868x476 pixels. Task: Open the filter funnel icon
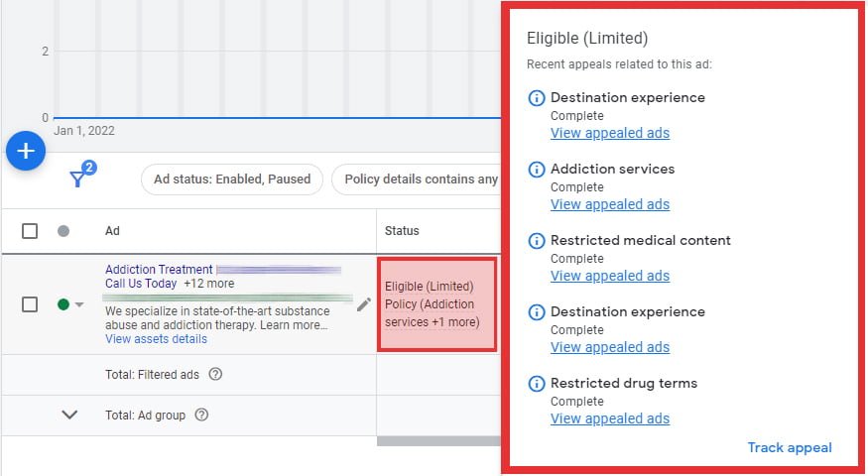tap(78, 178)
